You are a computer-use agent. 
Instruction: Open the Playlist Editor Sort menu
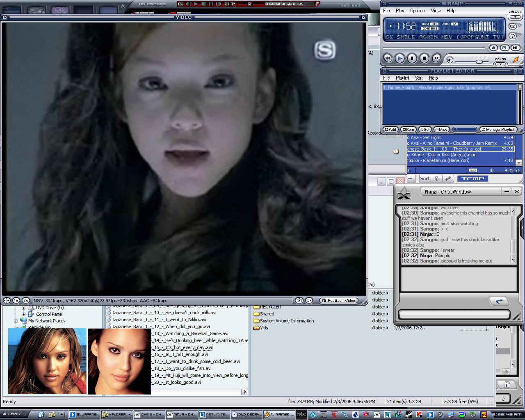[418, 78]
